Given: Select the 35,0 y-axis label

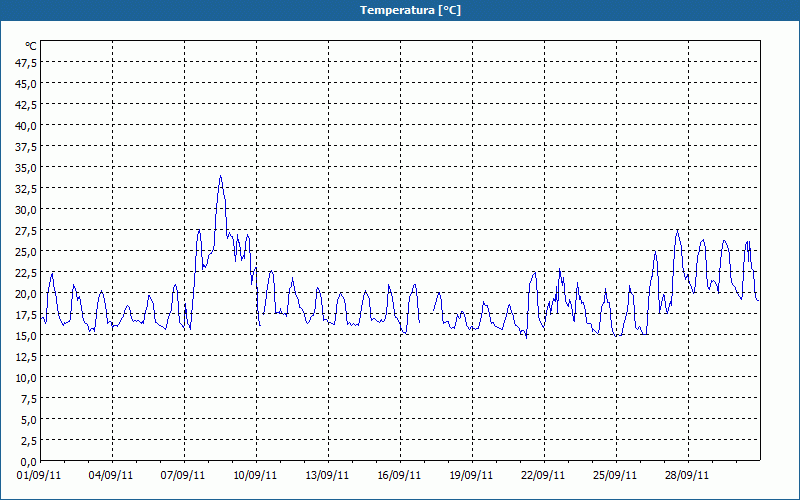Looking at the screenshot, I should 26,168.
